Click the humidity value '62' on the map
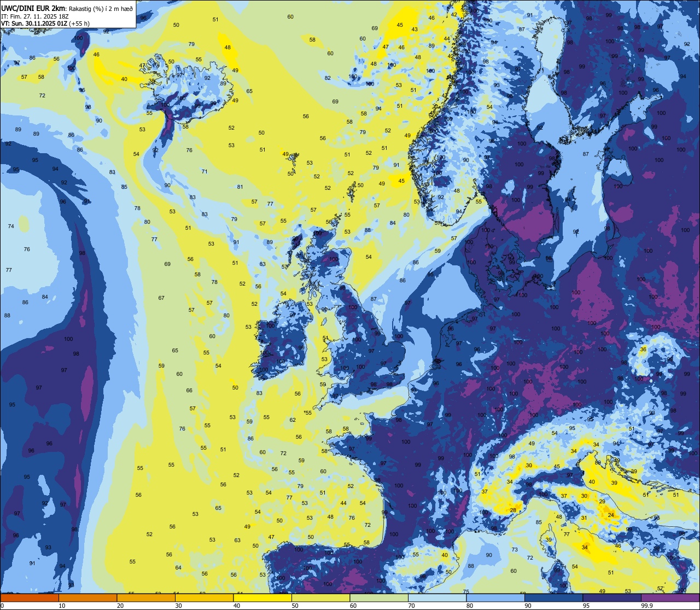Image resolution: width=700 pixels, height=610 pixels. pos(293,420)
